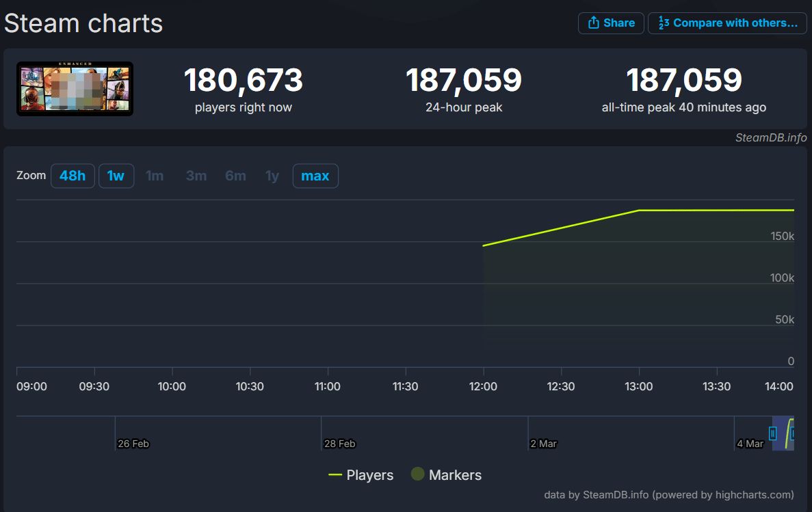Image resolution: width=812 pixels, height=512 pixels.
Task: Click the left navigator range handle
Action: [772, 433]
